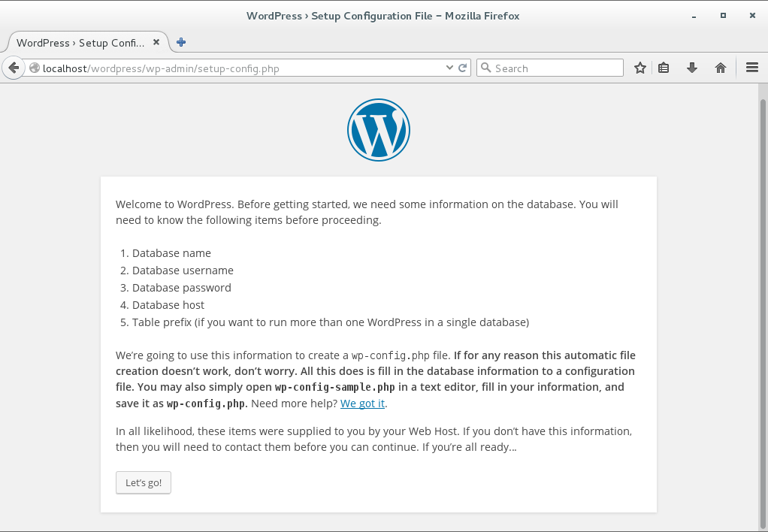Bookmark this page with the star icon

pos(639,67)
